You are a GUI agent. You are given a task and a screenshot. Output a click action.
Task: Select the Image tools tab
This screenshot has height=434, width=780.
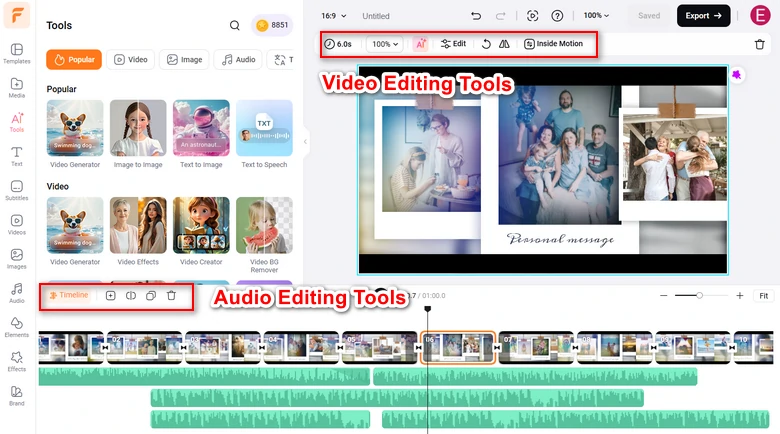[x=184, y=60]
